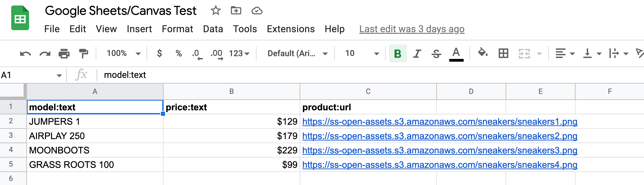Open the Data menu
The width and height of the screenshot is (644, 185).
point(213,29)
